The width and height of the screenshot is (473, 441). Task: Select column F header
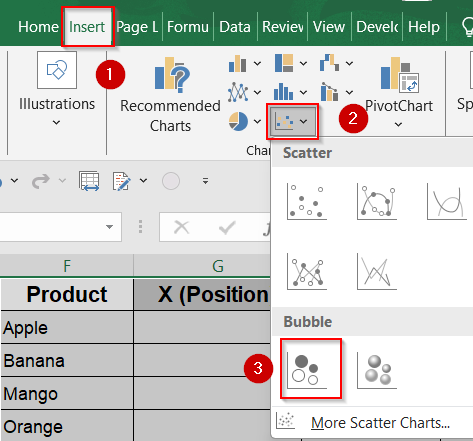(x=67, y=266)
